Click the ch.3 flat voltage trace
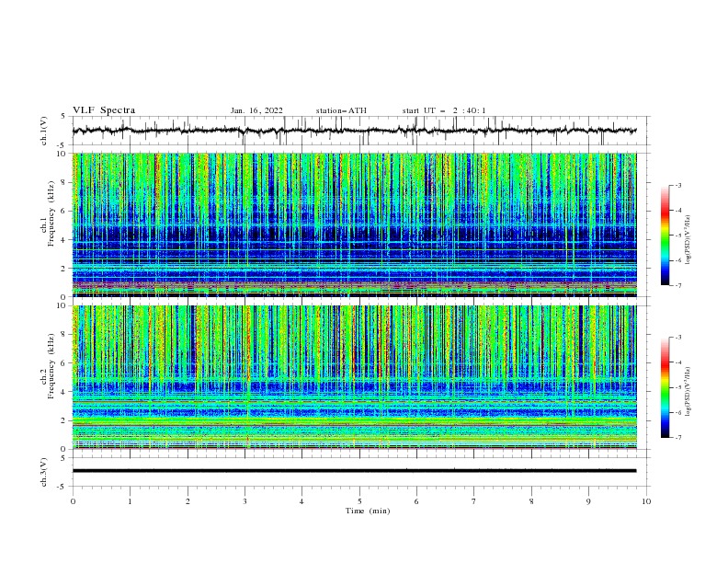728x563 pixels. [354, 471]
